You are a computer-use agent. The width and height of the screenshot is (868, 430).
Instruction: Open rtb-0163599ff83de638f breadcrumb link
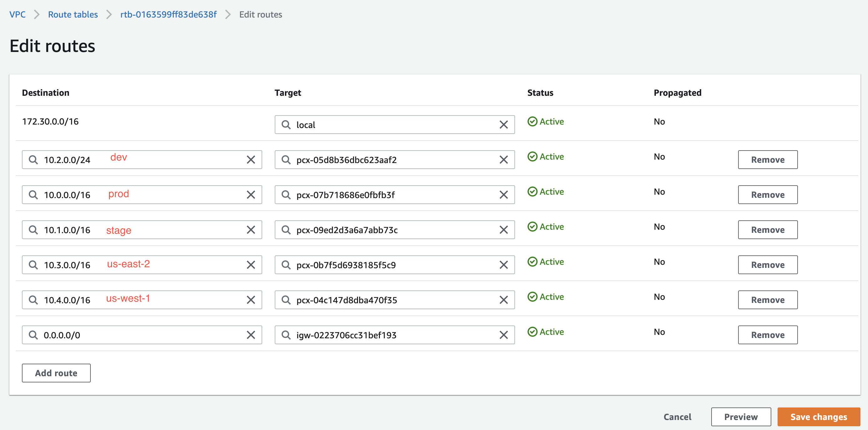click(168, 14)
